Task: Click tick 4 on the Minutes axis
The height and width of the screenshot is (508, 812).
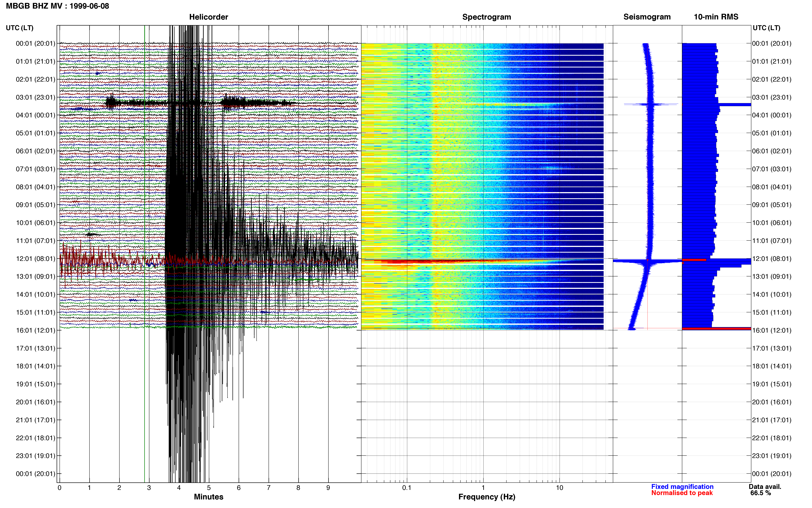Action: tap(179, 488)
